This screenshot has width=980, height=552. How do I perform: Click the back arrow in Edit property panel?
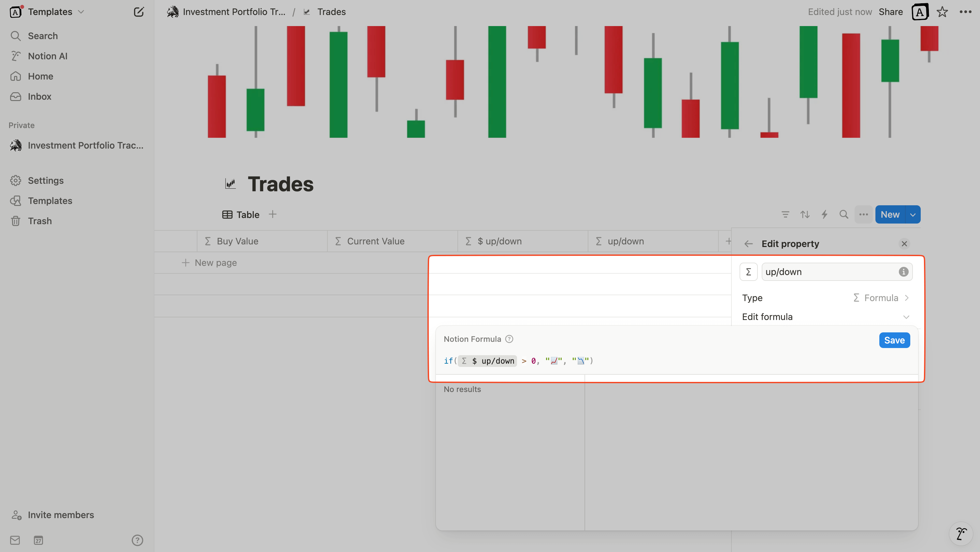click(748, 243)
